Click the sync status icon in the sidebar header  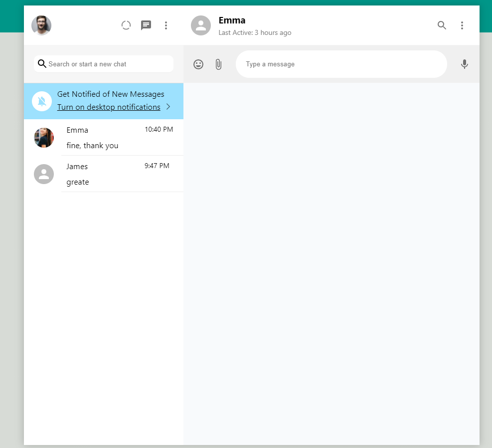[x=126, y=25]
